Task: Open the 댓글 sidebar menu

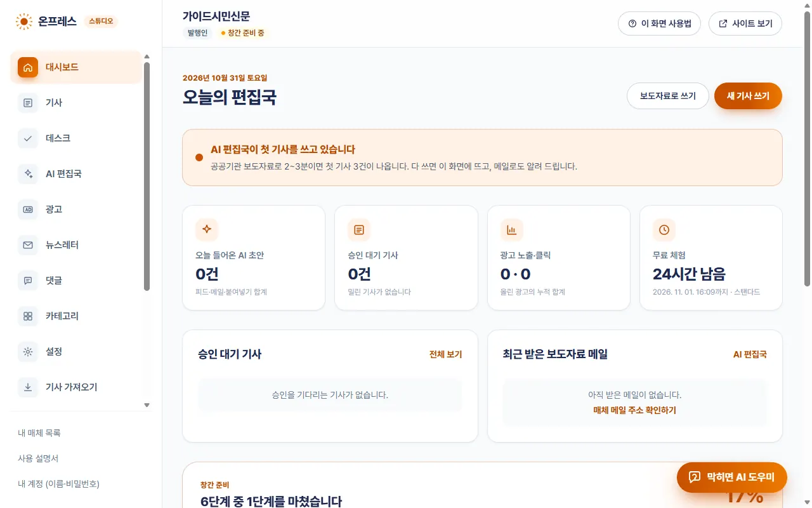Action: (76, 281)
